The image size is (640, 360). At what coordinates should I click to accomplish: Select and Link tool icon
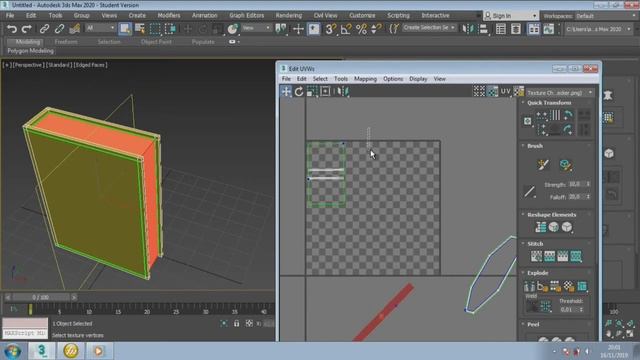coord(44,29)
